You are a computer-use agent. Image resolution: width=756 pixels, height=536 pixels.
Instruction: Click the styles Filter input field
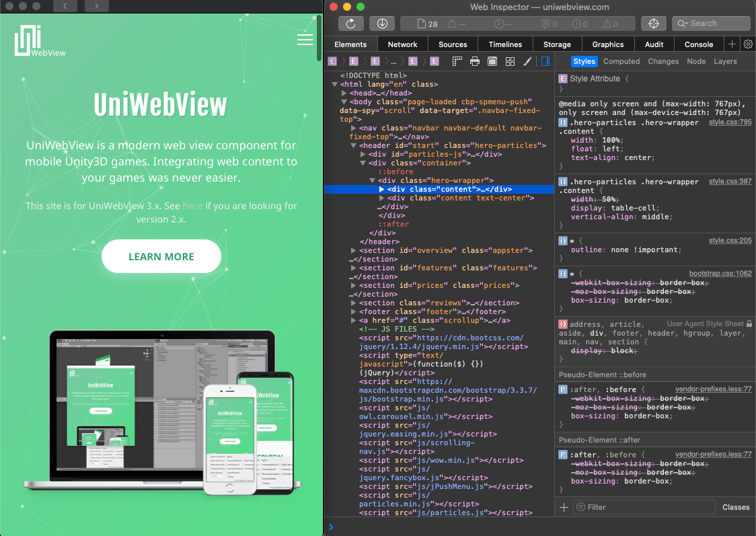[646, 507]
